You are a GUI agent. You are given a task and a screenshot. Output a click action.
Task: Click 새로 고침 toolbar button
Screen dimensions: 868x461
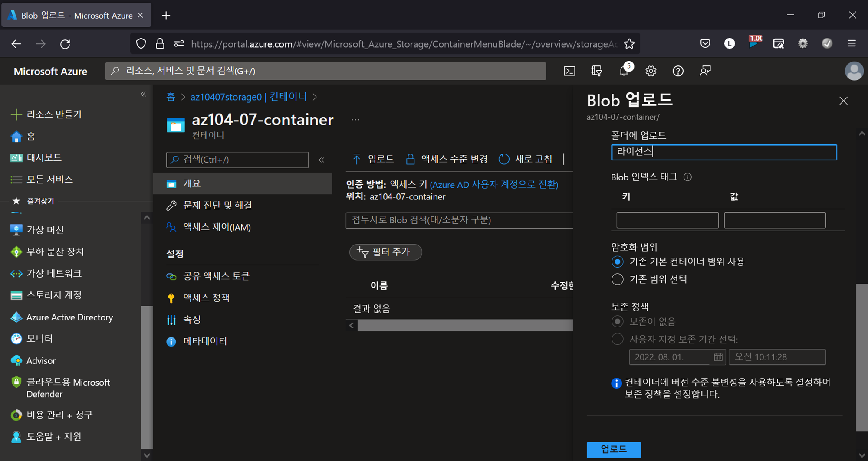(525, 159)
